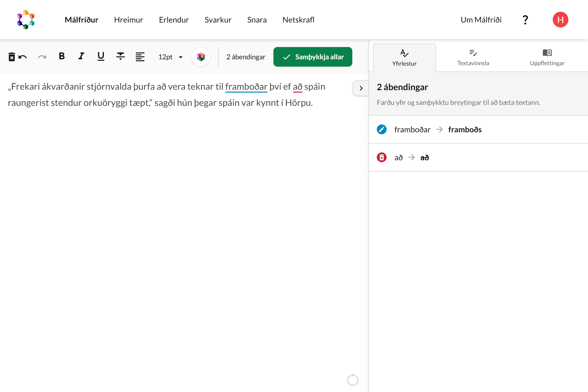Open the Um Málfríði link
The image size is (588, 392).
click(481, 20)
